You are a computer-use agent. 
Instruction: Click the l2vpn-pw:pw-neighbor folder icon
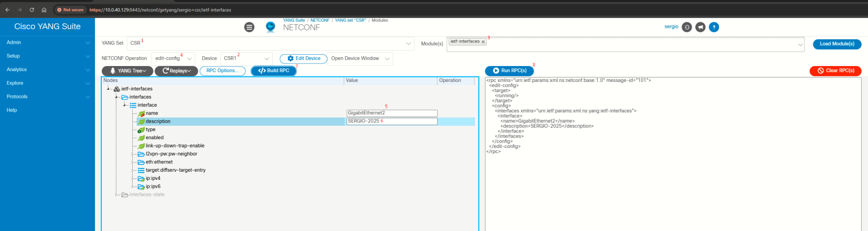point(141,154)
